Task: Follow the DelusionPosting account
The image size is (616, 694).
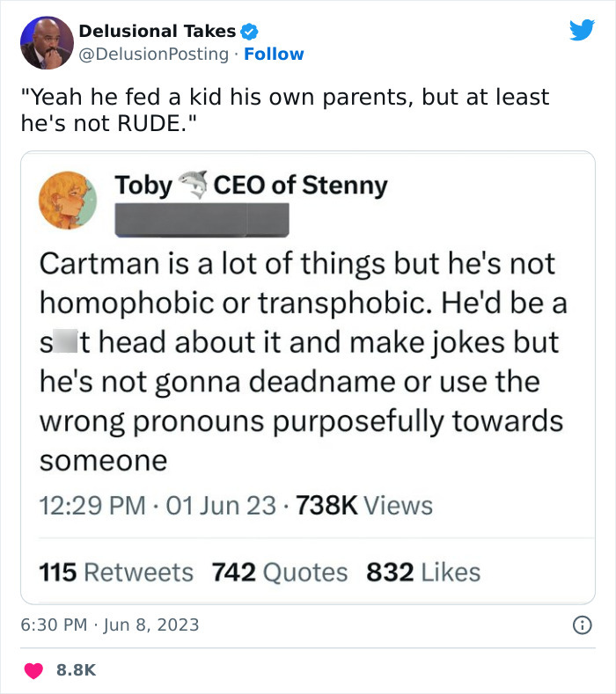Action: (x=274, y=55)
